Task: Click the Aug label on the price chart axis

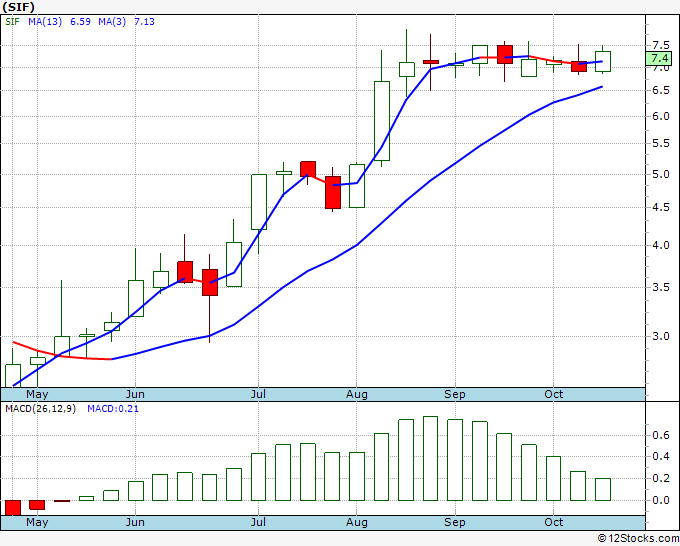Action: tap(356, 394)
